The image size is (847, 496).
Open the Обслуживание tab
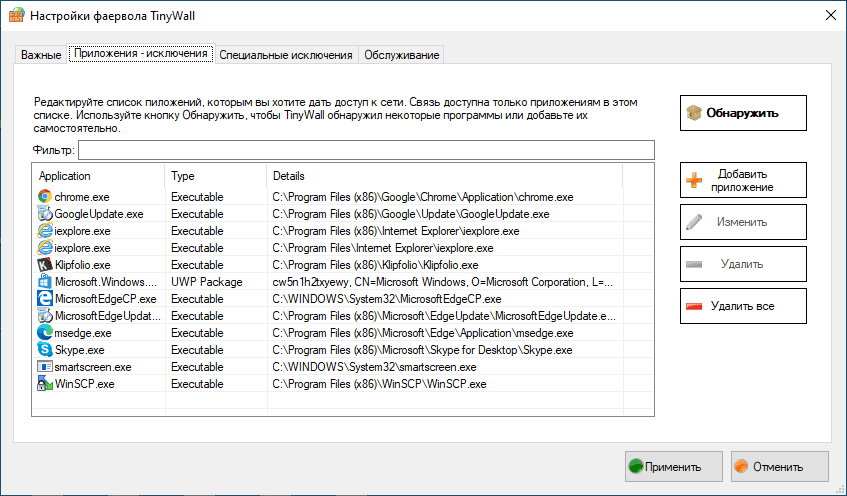point(401,55)
